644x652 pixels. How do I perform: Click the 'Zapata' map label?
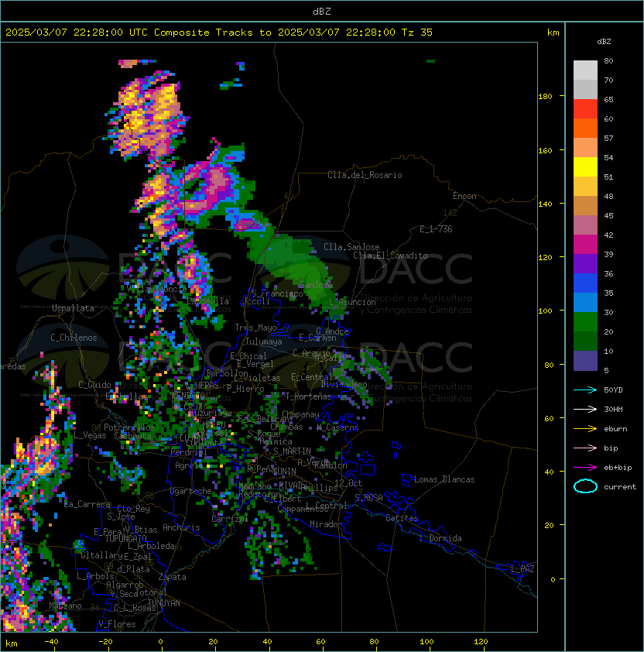(x=172, y=577)
